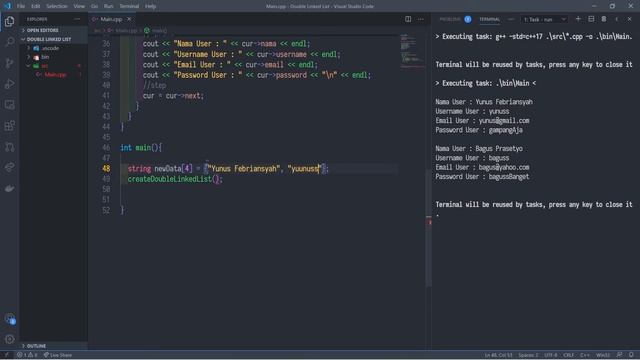The height and width of the screenshot is (360, 640).
Task: Open the '1: Task - run' terminal dropdown
Action: click(544, 19)
